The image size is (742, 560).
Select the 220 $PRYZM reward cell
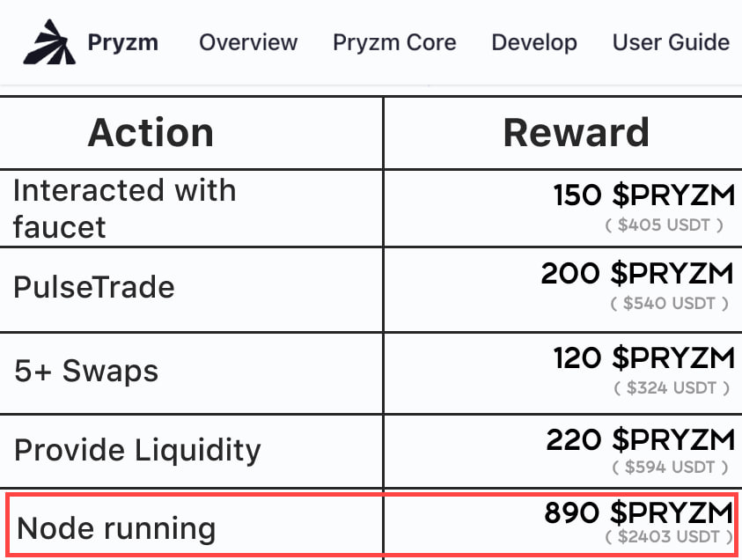click(x=562, y=451)
